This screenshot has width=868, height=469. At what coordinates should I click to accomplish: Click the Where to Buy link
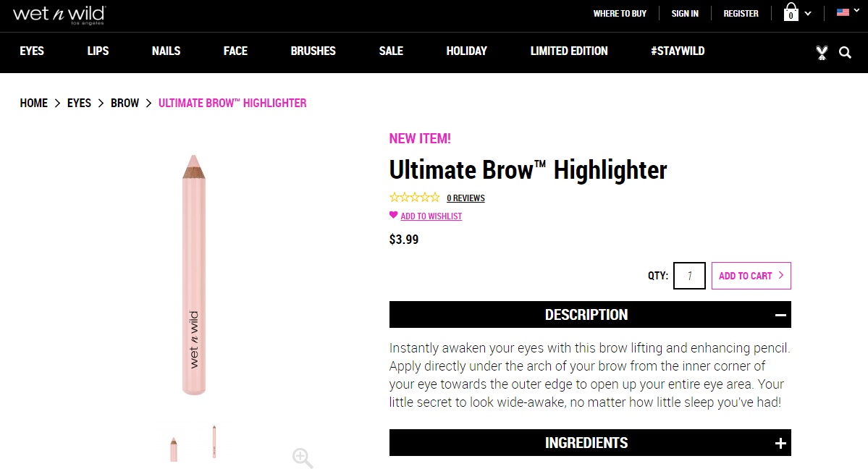[620, 14]
